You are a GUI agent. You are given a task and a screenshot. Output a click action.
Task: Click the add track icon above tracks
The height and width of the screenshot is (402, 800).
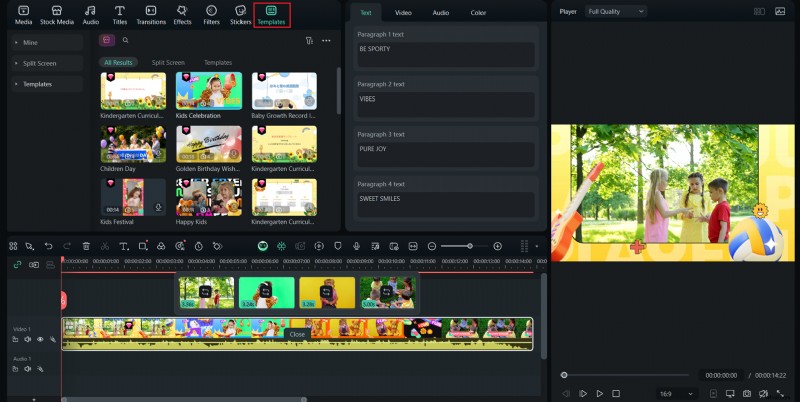coord(34,265)
